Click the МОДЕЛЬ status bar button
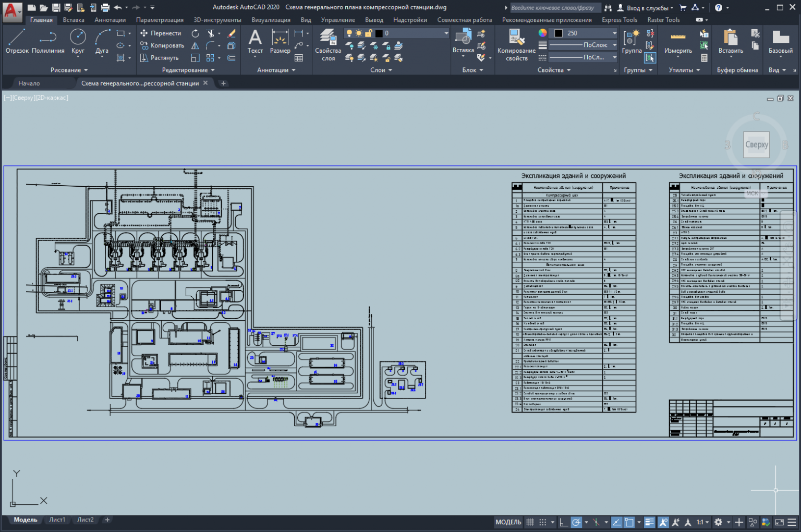The height and width of the screenshot is (532, 801). [508, 522]
